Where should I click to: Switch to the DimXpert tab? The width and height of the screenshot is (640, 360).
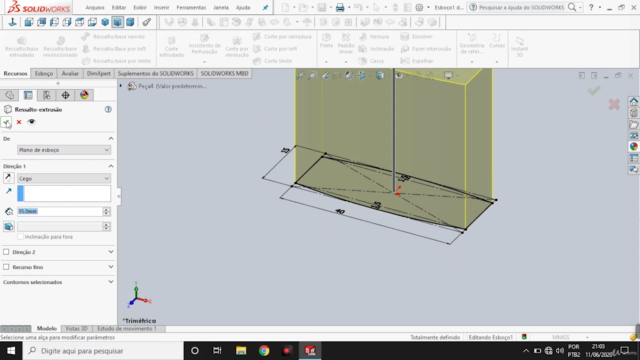pos(98,73)
